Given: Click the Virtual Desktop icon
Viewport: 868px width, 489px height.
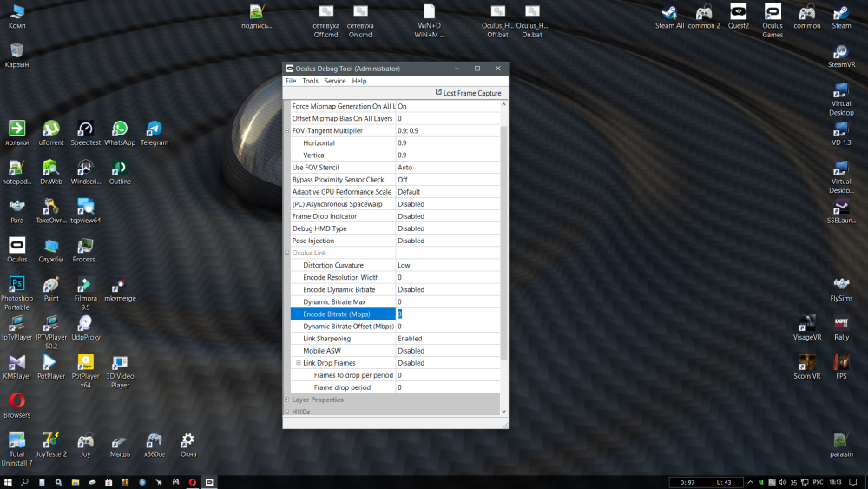Looking at the screenshot, I should pos(841,100).
